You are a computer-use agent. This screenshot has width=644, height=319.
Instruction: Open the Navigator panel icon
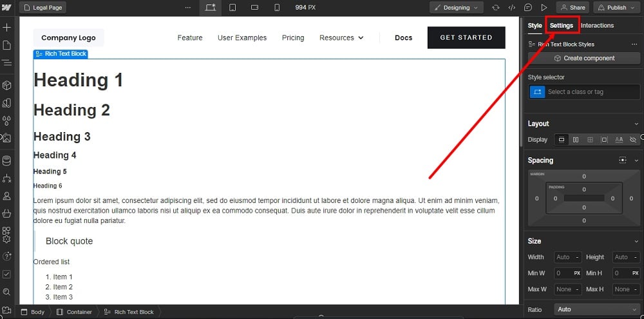coord(6,63)
